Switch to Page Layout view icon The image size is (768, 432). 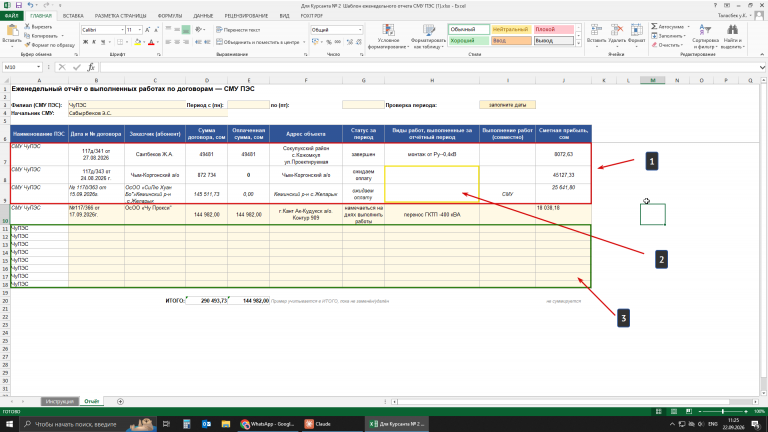point(673,411)
